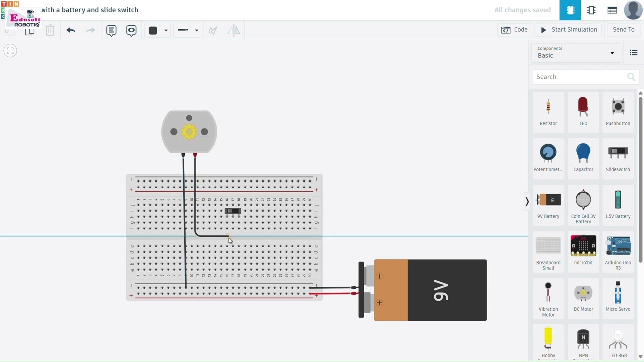Pick the Breadboard Small component
Viewport: 644px width, 362px height.
coord(548,253)
